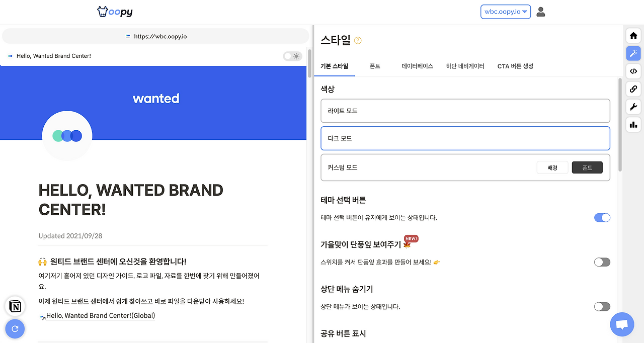The height and width of the screenshot is (343, 644).
Task: Switch to the 데이터베이스 tab
Action: [417, 66]
